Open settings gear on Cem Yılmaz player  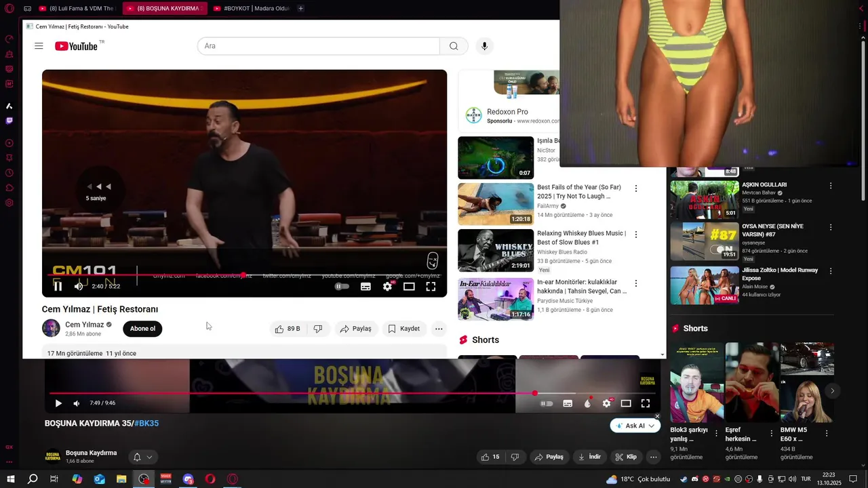tap(387, 287)
